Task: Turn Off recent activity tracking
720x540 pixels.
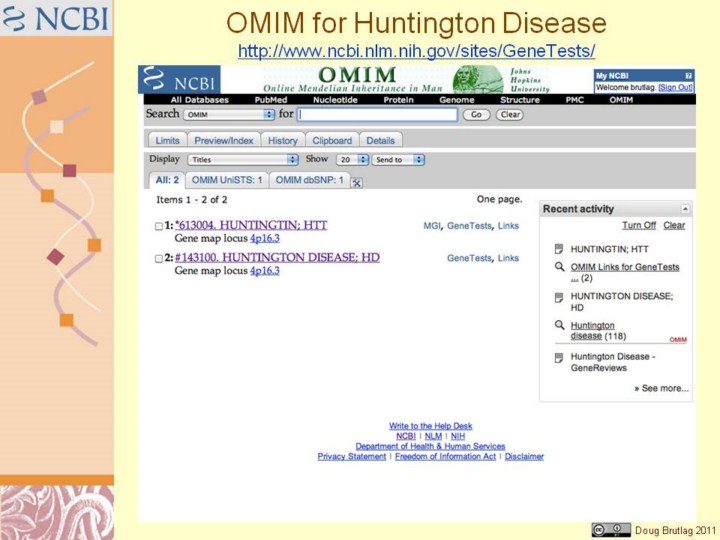Action: (639, 226)
